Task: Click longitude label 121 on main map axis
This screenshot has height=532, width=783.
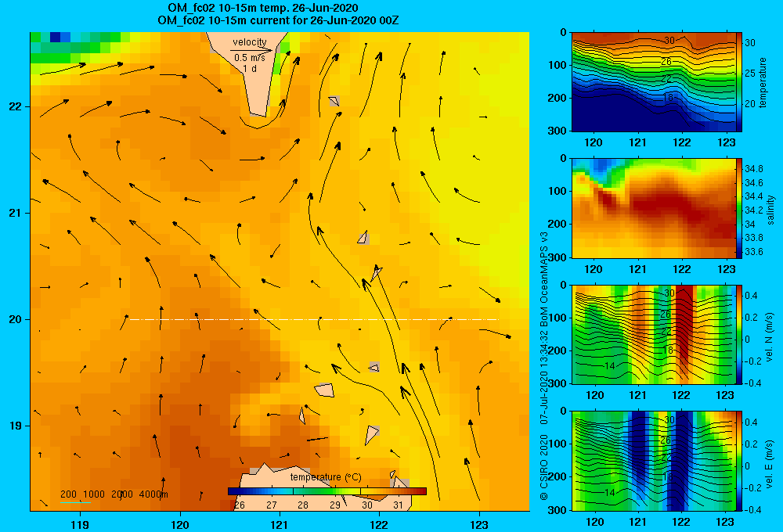Action: (280, 524)
